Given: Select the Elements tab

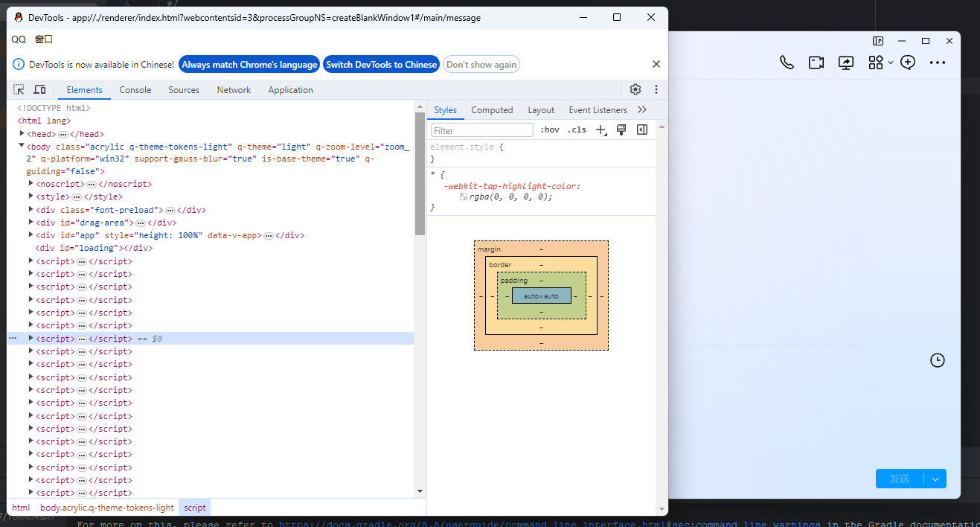Looking at the screenshot, I should tap(84, 89).
